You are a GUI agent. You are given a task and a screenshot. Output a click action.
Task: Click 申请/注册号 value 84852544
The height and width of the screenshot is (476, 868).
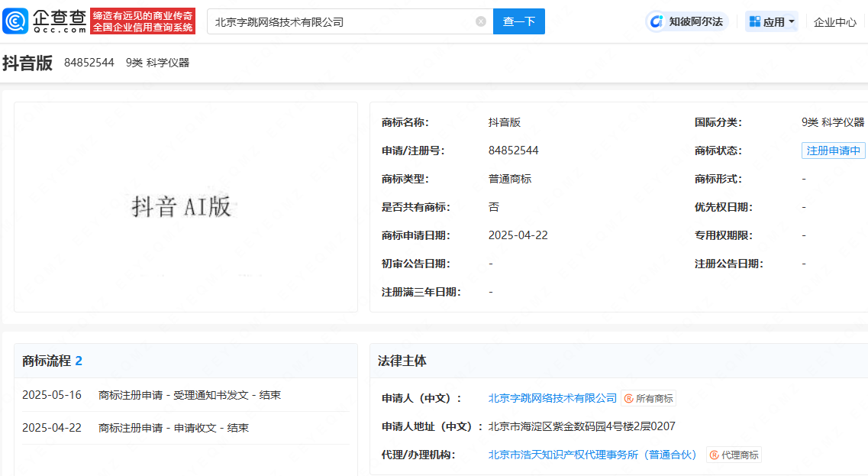coord(513,151)
